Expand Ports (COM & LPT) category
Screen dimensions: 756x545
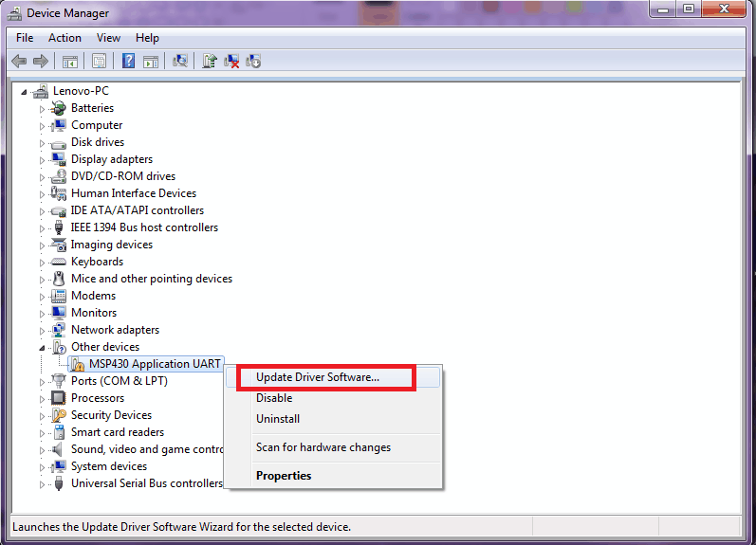[x=42, y=381]
